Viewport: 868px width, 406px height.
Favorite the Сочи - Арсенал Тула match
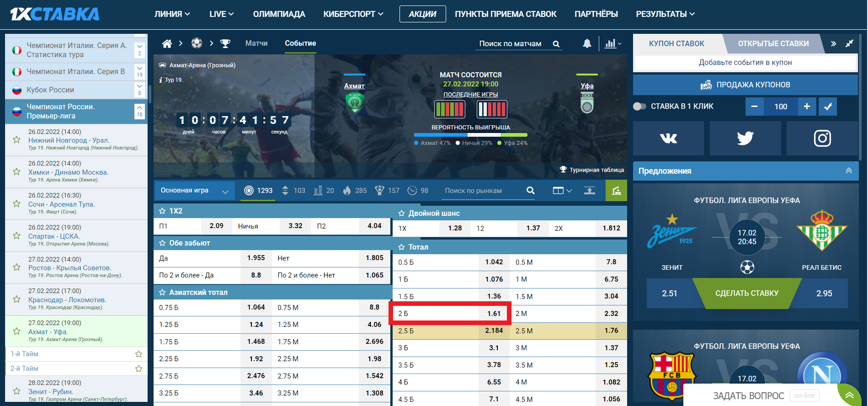click(17, 203)
